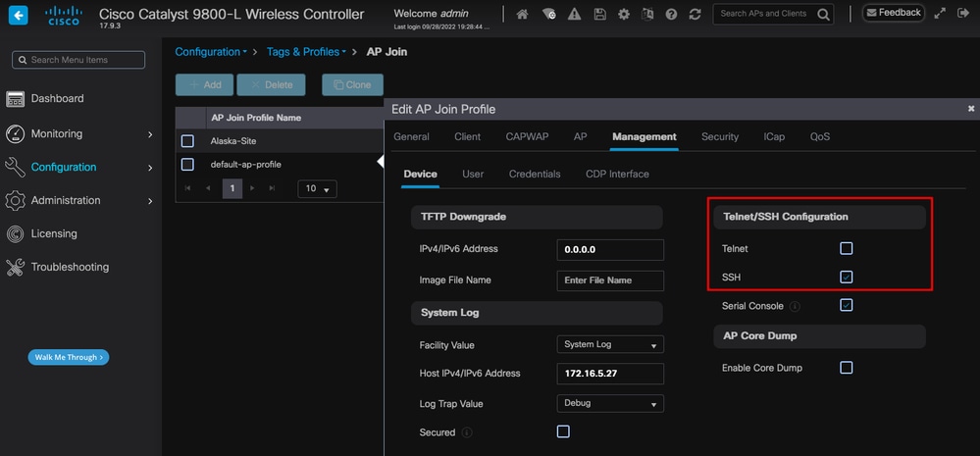Click the Dashboard gauge icon in sidebar

pyautogui.click(x=15, y=99)
